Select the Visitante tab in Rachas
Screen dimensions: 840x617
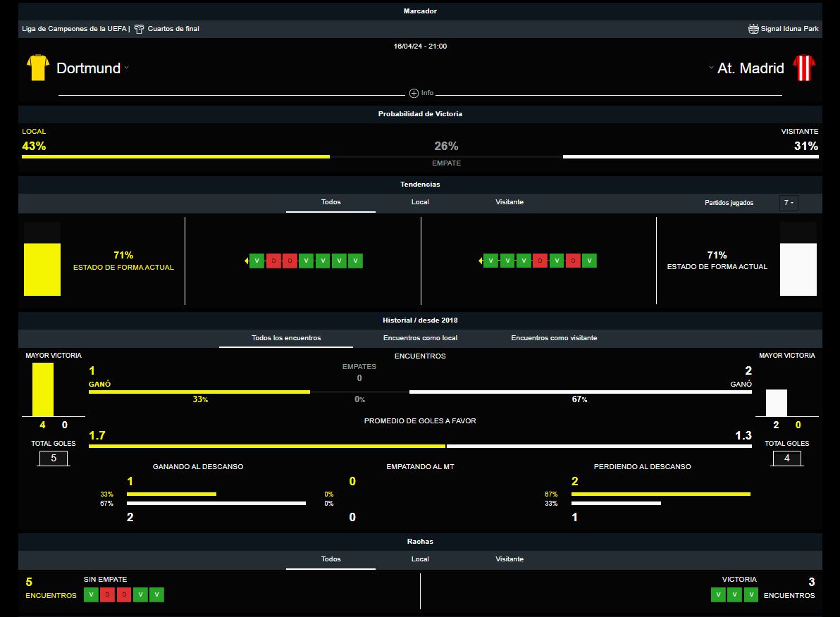point(509,559)
